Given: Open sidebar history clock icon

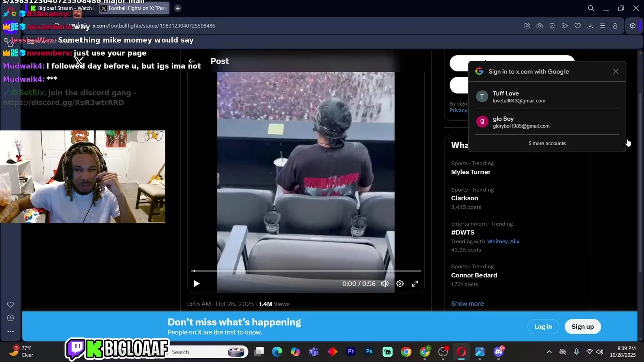Looking at the screenshot, I should (10, 318).
